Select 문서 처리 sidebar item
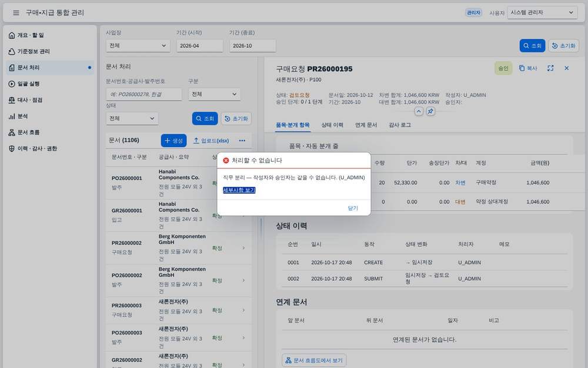Screen dimensions: 588x368 tap(49, 68)
